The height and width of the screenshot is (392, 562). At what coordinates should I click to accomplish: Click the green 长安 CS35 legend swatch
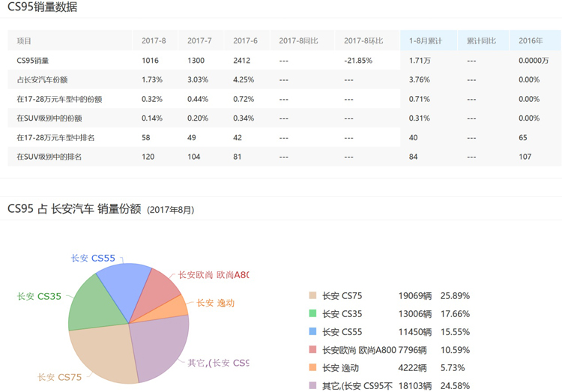(x=312, y=314)
